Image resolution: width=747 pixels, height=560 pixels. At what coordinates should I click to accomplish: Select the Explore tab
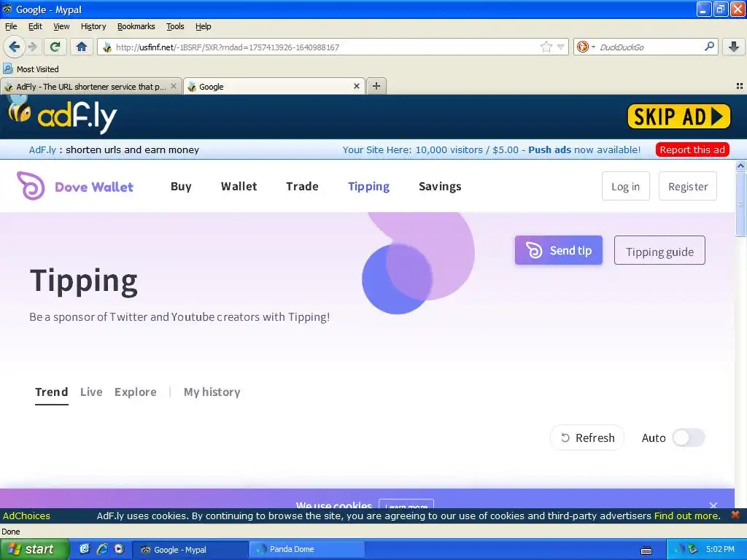click(135, 392)
